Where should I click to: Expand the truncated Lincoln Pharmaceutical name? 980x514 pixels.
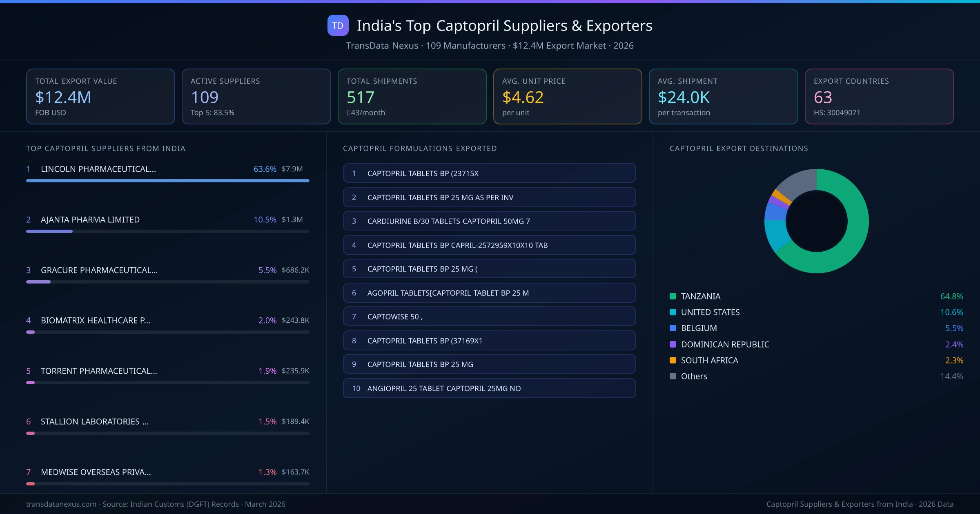(x=98, y=168)
